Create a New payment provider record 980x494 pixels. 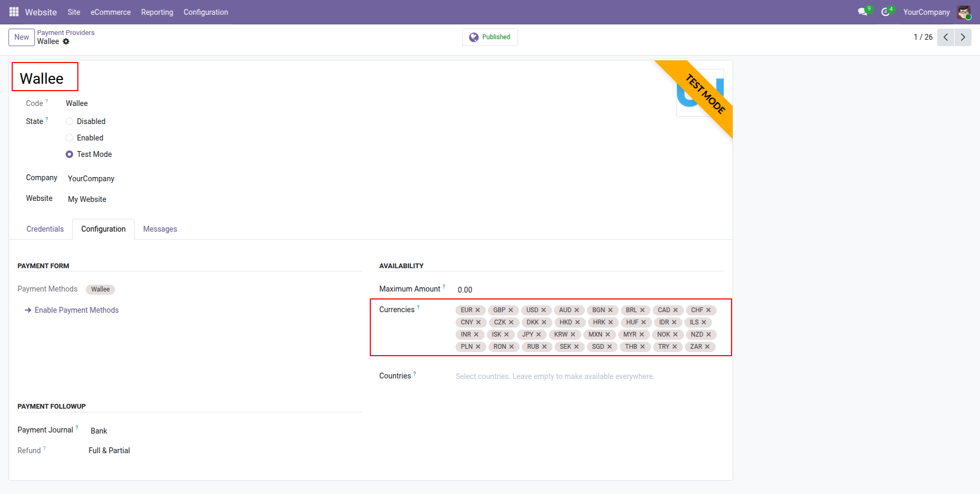coord(22,37)
